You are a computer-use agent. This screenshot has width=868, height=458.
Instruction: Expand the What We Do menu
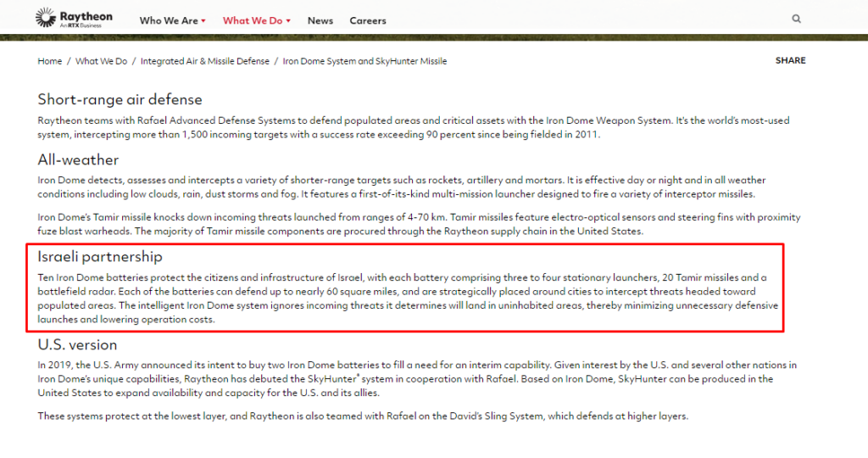pos(256,20)
